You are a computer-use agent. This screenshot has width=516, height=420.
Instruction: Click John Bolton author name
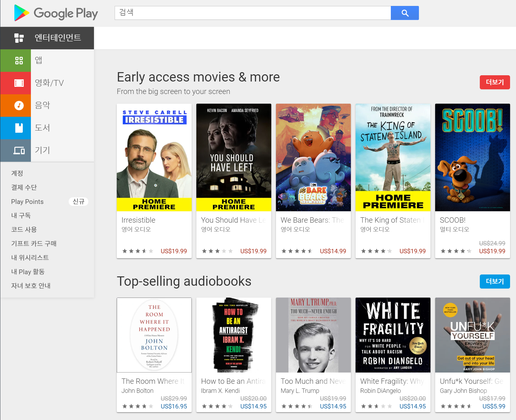tap(137, 391)
